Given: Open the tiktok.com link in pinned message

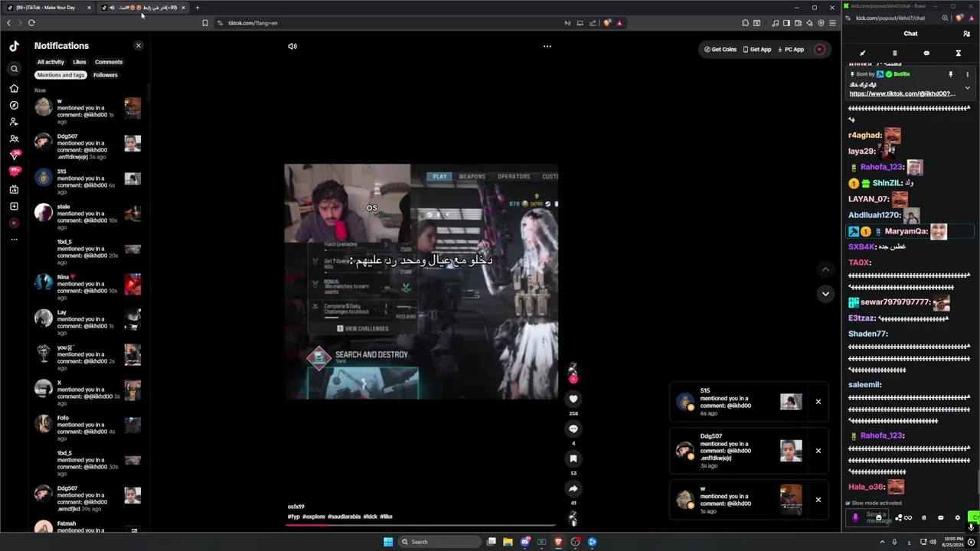Looking at the screenshot, I should pyautogui.click(x=902, y=93).
